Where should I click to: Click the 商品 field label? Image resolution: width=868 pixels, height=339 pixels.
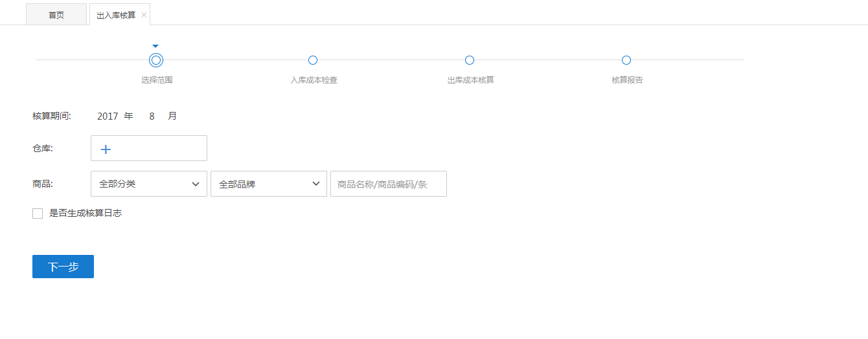(43, 184)
